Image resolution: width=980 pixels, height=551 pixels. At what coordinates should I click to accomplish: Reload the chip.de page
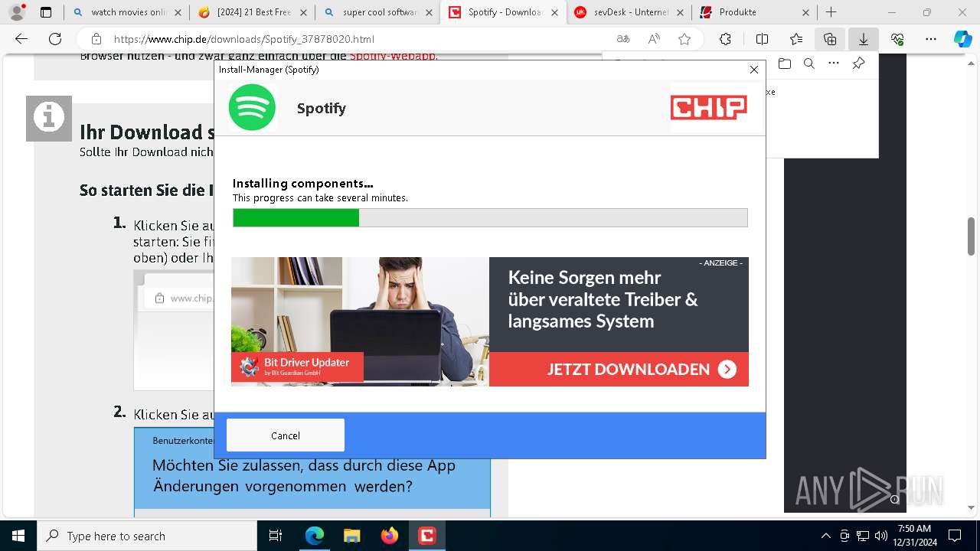55,39
